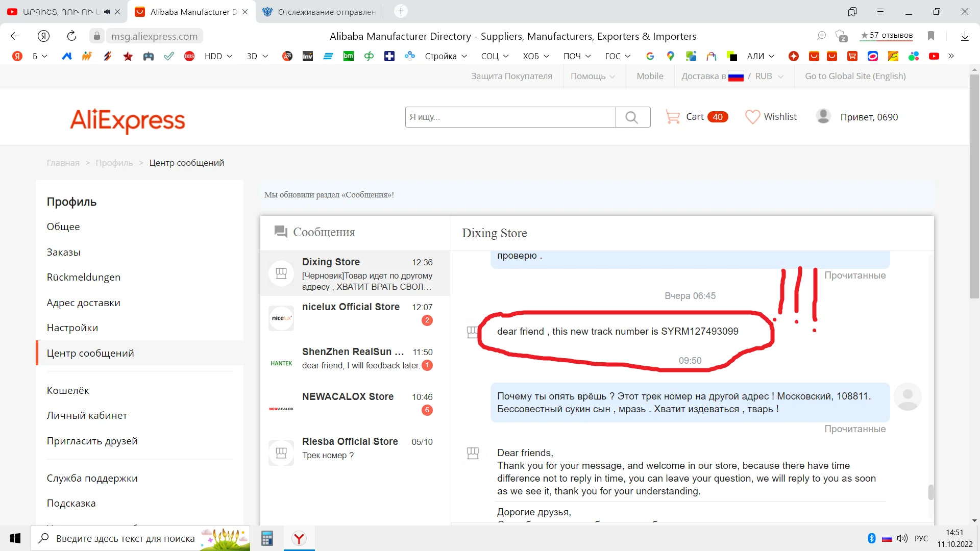Open the Защита Покупателя link
980x551 pixels.
point(511,76)
